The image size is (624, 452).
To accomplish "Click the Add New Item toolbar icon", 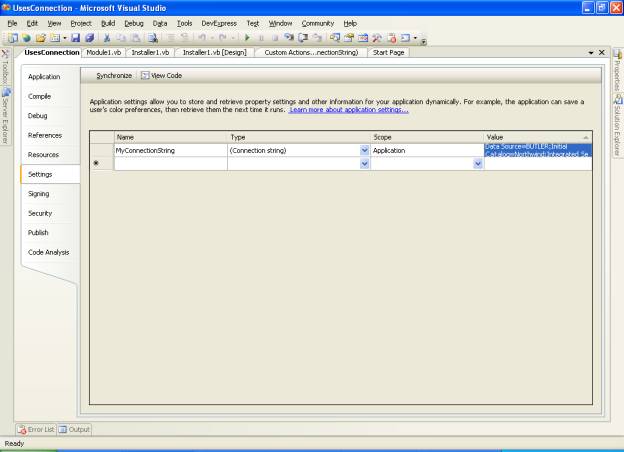I will (55, 38).
